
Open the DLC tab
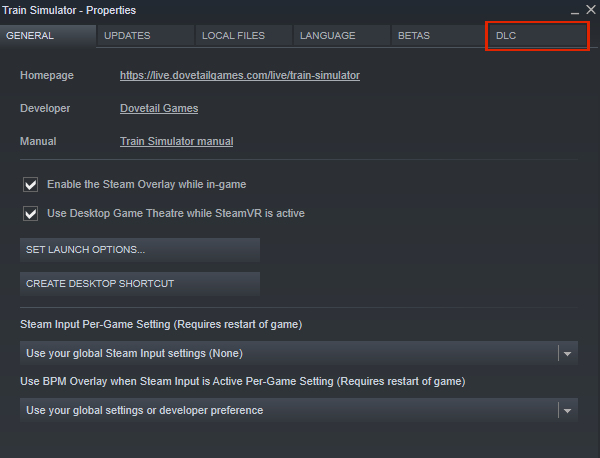(538, 36)
